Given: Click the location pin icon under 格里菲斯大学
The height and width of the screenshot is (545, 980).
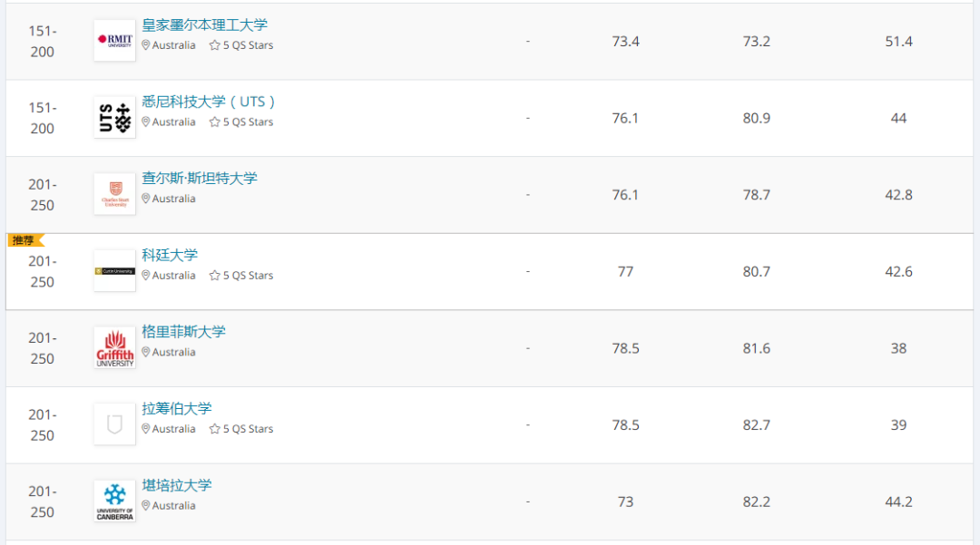Looking at the screenshot, I should (x=146, y=353).
